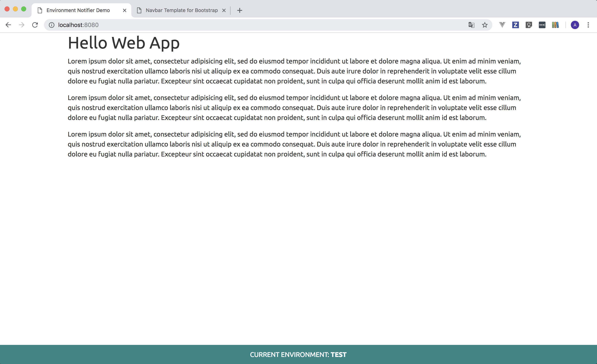Click the Current Environment TEST banner
Image resolution: width=597 pixels, height=364 pixels.
298,355
